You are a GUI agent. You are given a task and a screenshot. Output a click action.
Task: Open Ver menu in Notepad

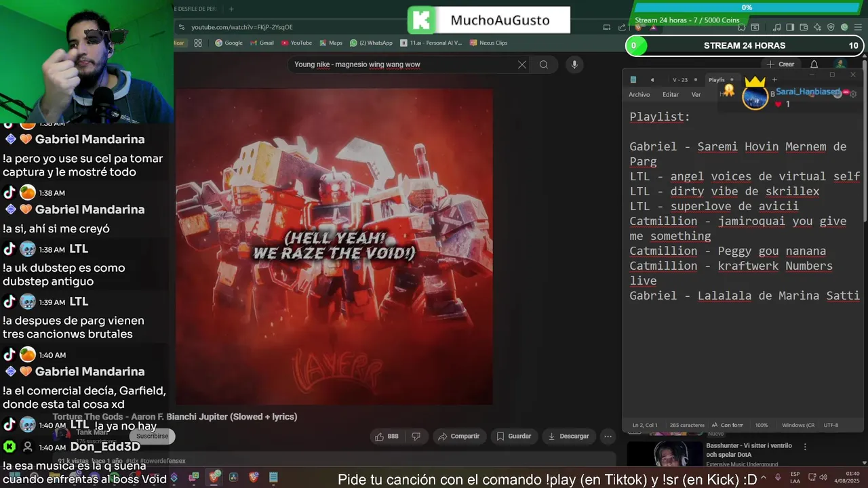point(696,95)
